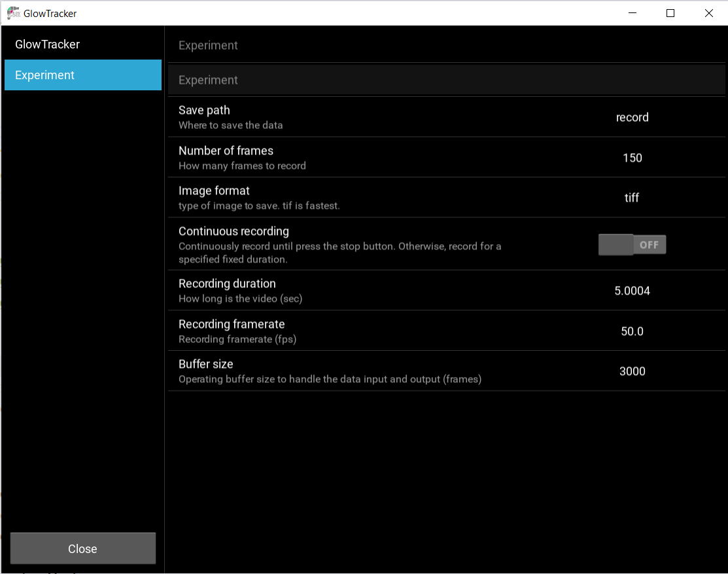Click the 'How many frames to record' description
Screen dimensions: 728x574
pos(243,166)
